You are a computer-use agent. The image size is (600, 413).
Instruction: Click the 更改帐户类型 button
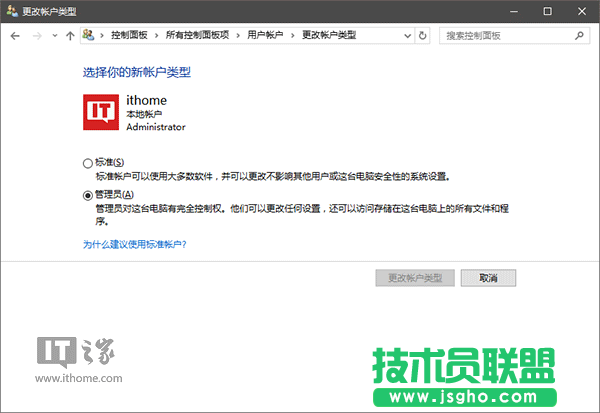(416, 277)
